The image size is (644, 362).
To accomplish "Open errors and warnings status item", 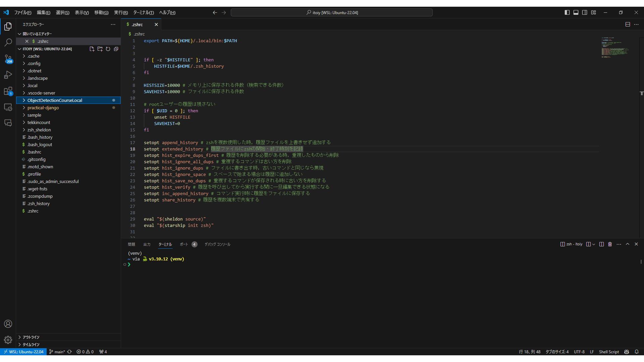I will click(85, 352).
